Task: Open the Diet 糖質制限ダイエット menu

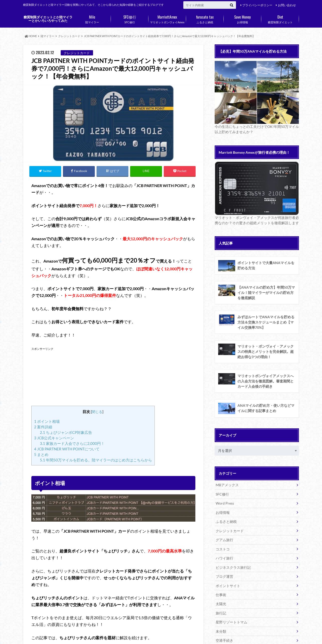Action: [x=280, y=19]
